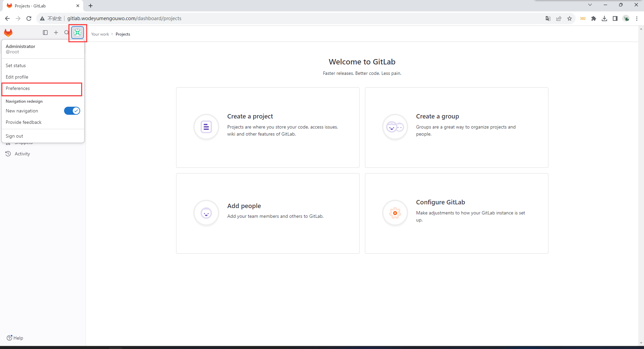Open the Provide feedback link
The width and height of the screenshot is (644, 349).
[x=23, y=122]
